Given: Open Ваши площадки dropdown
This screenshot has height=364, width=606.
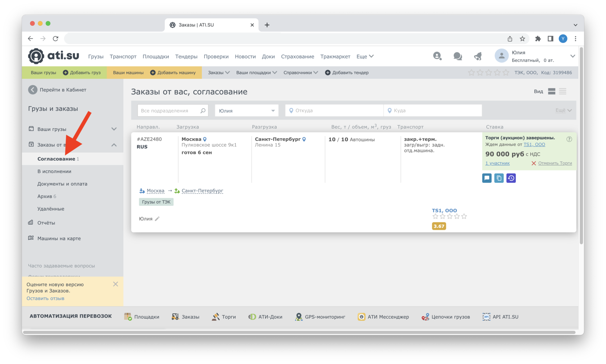Looking at the screenshot, I should click(256, 73).
